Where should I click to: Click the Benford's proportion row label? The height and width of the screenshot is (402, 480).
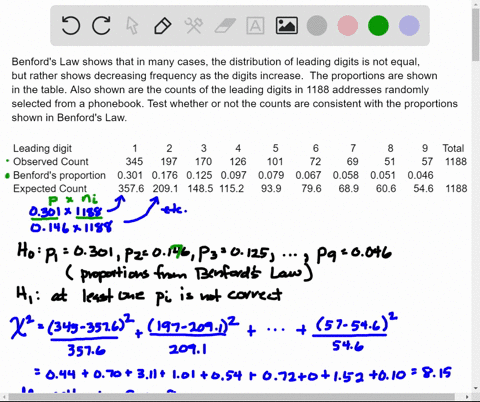(59, 175)
